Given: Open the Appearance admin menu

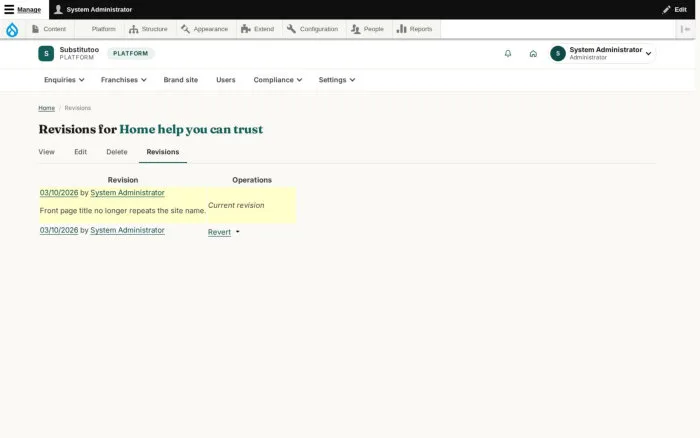Looking at the screenshot, I should coord(205,29).
